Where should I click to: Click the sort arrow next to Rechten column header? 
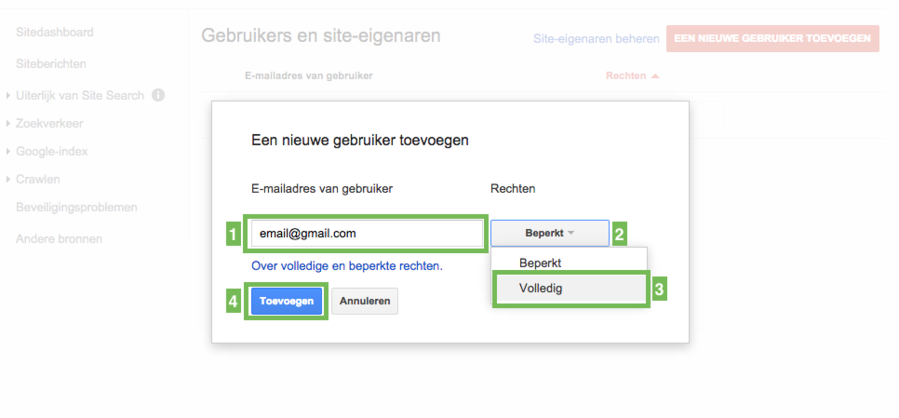(x=655, y=76)
